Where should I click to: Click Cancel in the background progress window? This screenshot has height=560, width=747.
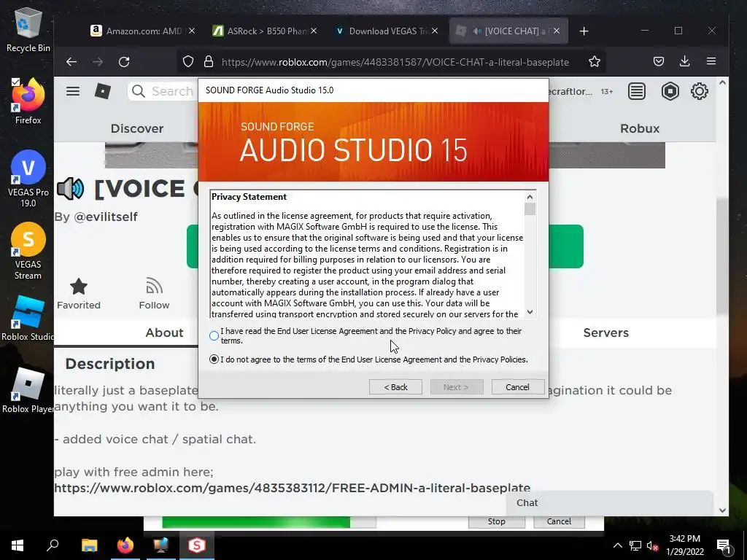point(559,521)
